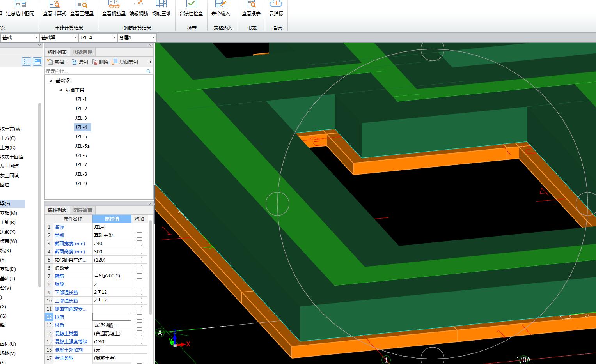Toggle 附加 checkbox for 拉筋 row

pos(139,317)
